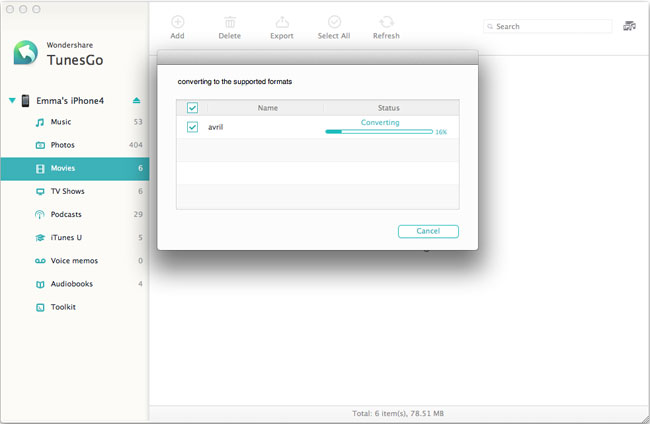The image size is (650, 424).
Task: Click the Delete trash icon
Action: tap(230, 22)
